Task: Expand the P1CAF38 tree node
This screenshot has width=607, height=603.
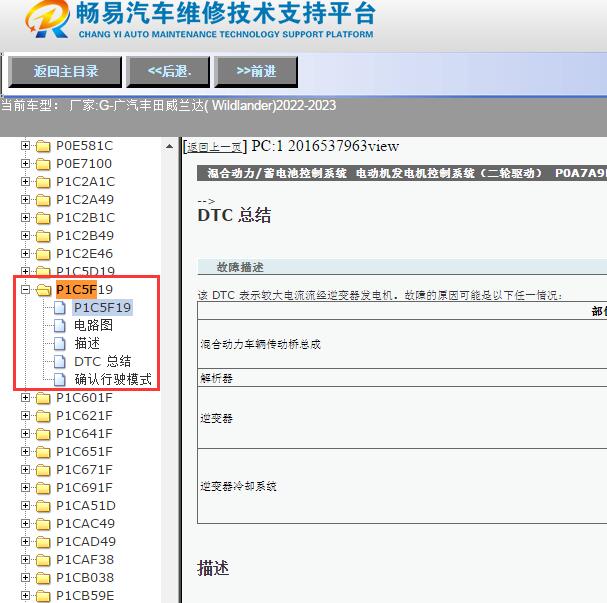Action: point(25,560)
